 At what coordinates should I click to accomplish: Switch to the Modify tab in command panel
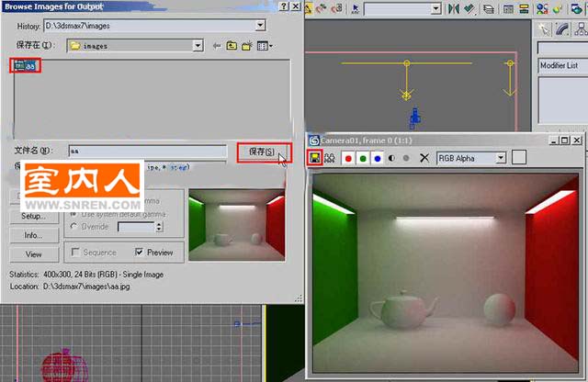(562, 29)
